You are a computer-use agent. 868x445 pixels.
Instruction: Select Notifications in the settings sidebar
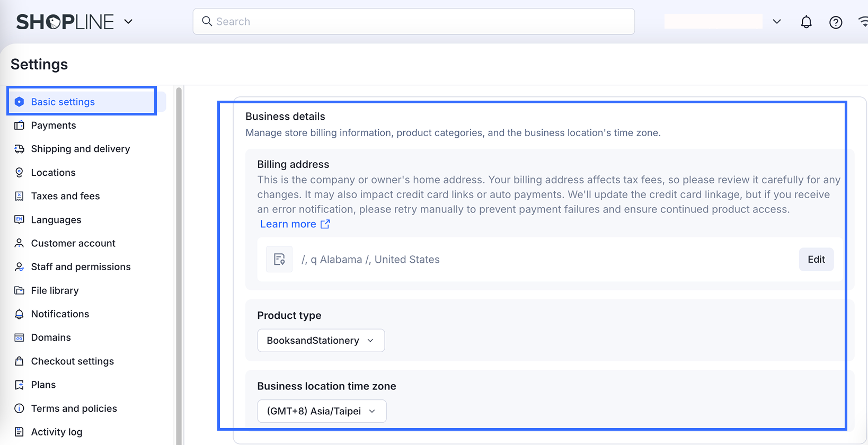click(x=60, y=314)
